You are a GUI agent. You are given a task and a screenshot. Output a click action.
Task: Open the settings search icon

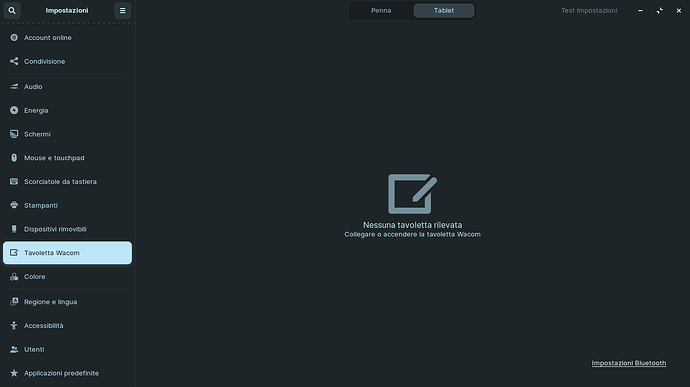(x=12, y=11)
